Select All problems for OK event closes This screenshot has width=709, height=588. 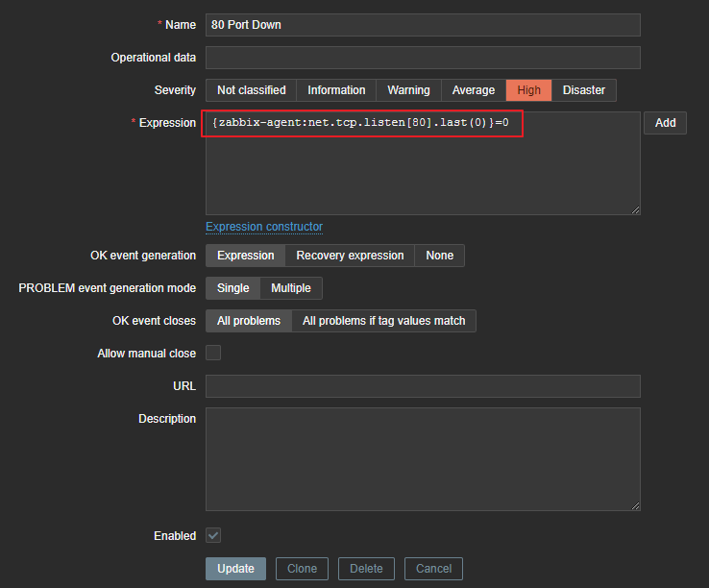click(x=249, y=321)
